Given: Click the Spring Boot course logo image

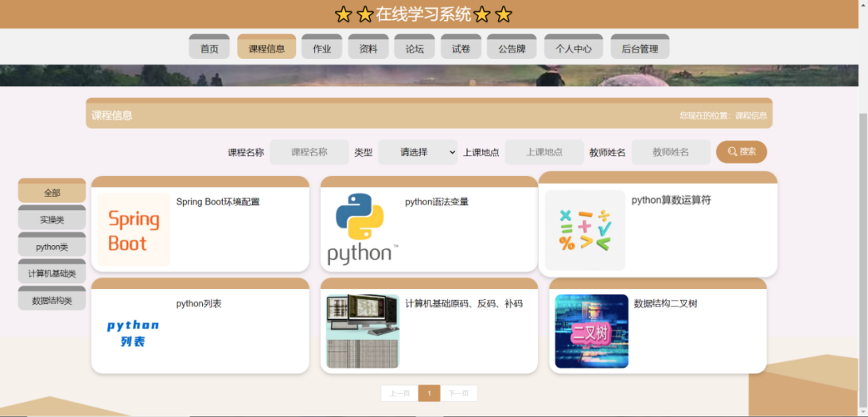Looking at the screenshot, I should [x=134, y=230].
